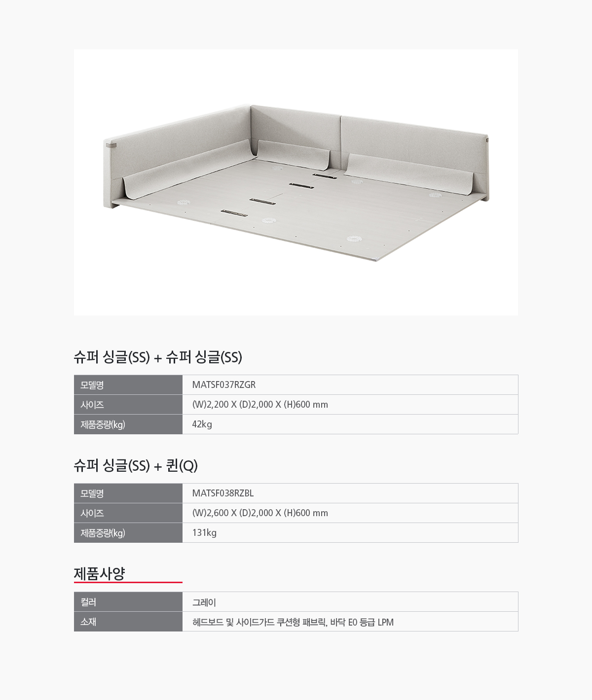Click the 컬러 row label
This screenshot has width=592, height=700.
(x=88, y=602)
